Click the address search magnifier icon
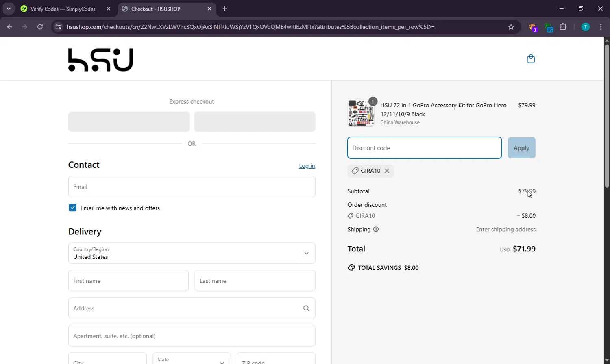The height and width of the screenshot is (364, 610). click(306, 308)
